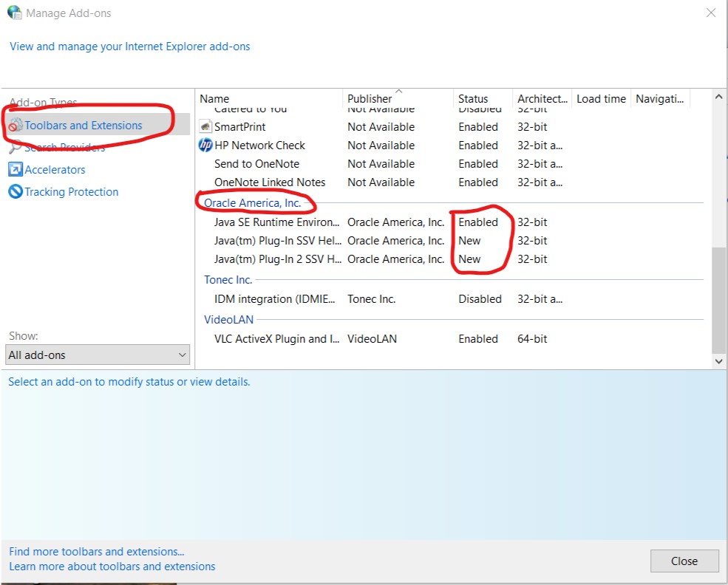Sort the list by the Publisher column

point(370,97)
